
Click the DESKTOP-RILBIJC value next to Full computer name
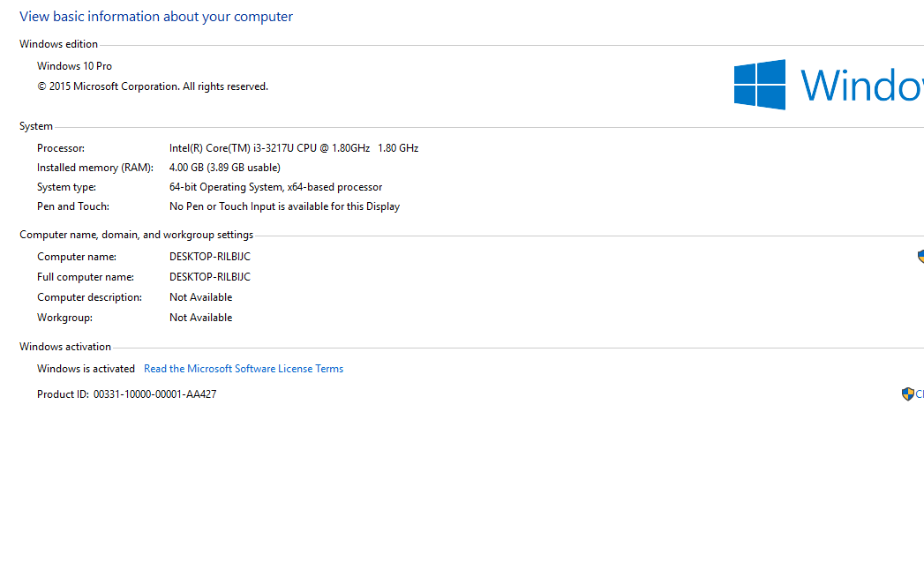click(x=210, y=277)
